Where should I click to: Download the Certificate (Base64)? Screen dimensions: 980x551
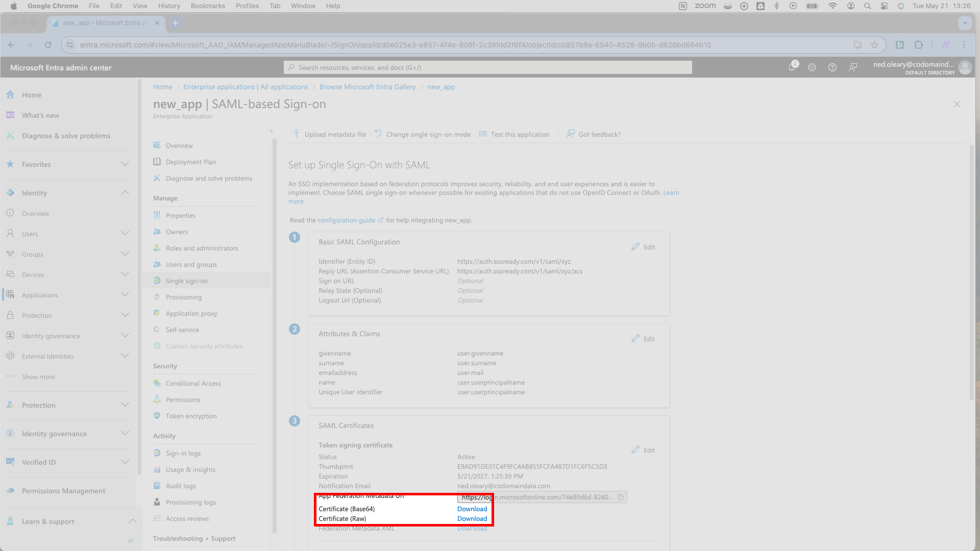pos(472,509)
